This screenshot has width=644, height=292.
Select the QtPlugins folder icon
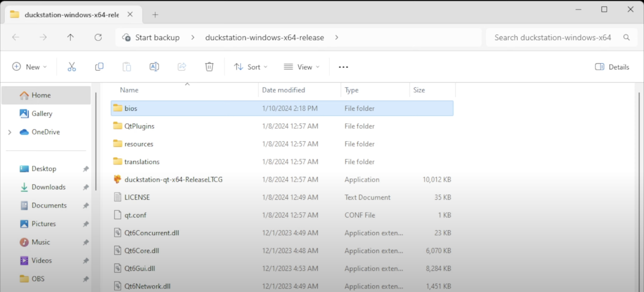pos(118,126)
